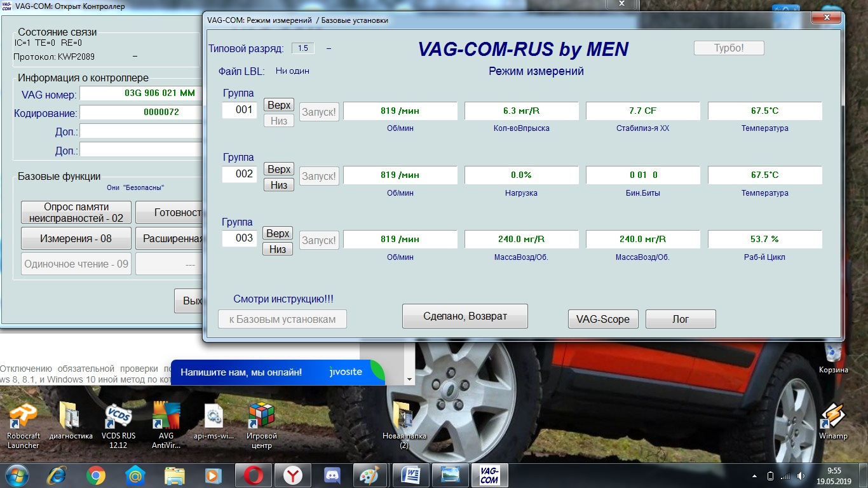Click the Группа 003 number field
Screen dimensions: 868x488
240,238
